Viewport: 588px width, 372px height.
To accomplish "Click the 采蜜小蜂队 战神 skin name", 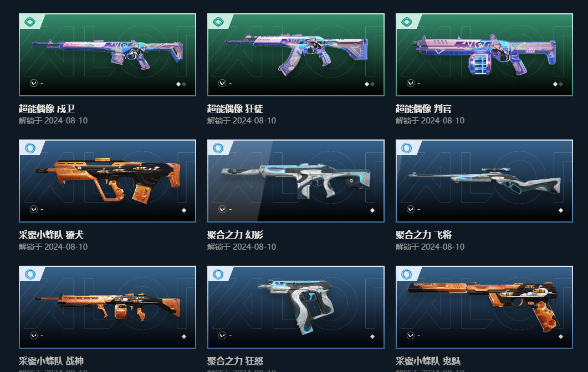I will (x=51, y=361).
